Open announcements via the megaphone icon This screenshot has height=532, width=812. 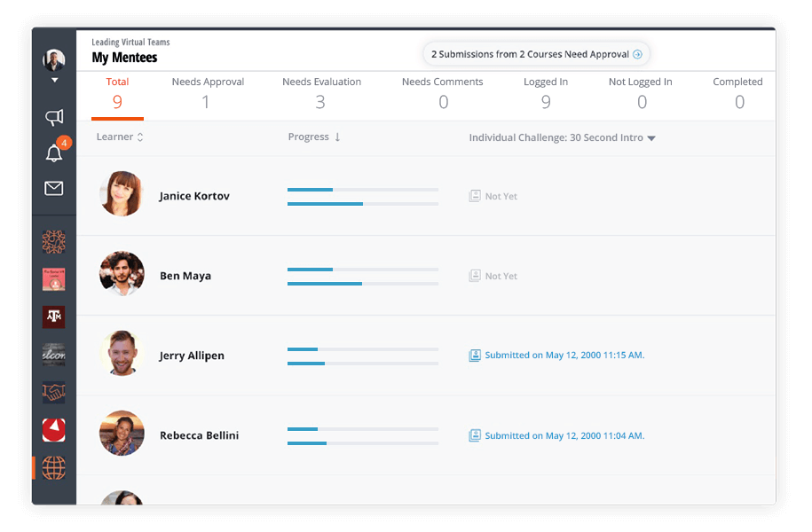(x=53, y=117)
